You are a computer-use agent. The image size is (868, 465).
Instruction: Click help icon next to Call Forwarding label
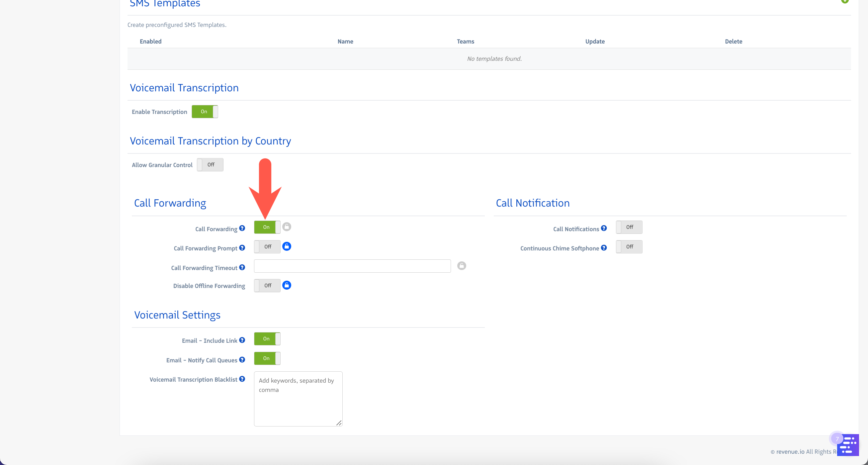coord(242,229)
